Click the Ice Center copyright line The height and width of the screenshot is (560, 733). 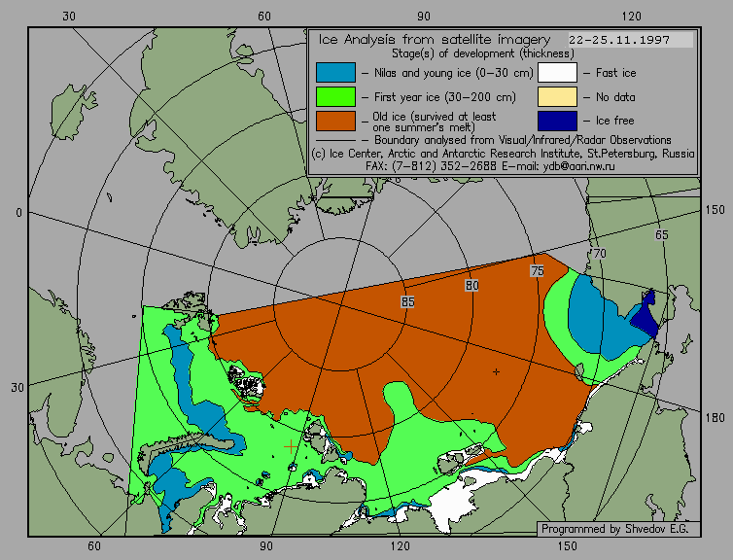(x=503, y=154)
